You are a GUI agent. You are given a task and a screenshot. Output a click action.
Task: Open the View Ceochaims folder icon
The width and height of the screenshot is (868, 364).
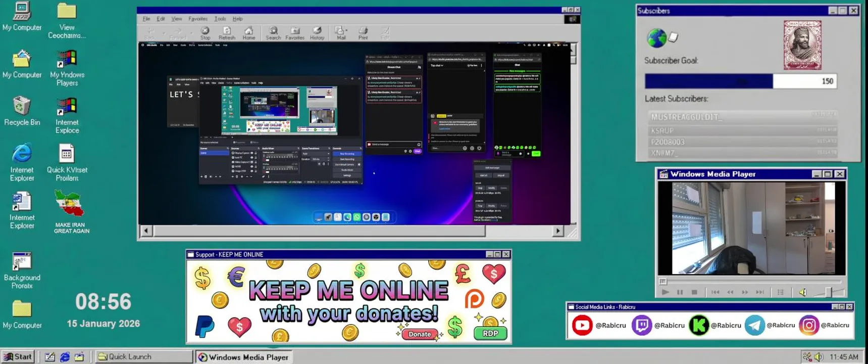point(67,21)
